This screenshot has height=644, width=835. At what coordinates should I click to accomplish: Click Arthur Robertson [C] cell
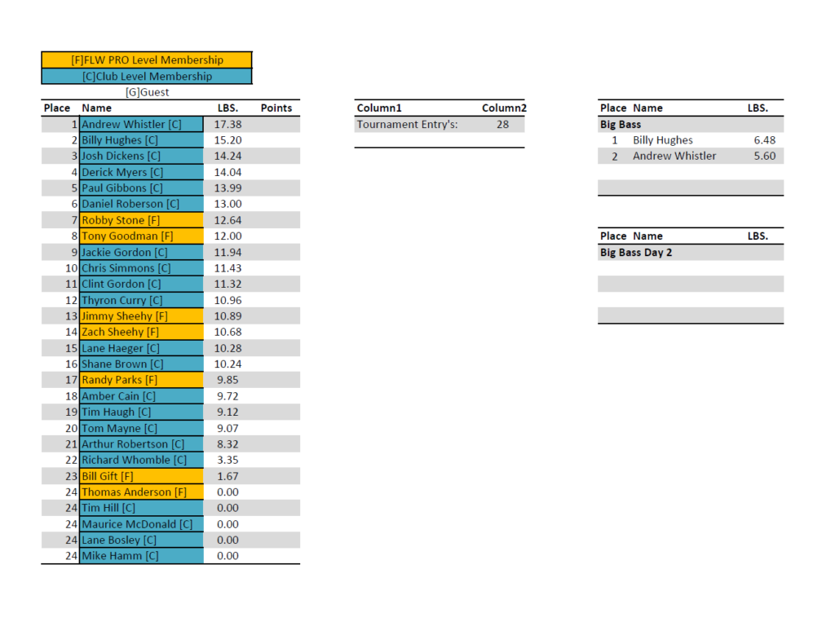click(x=141, y=444)
